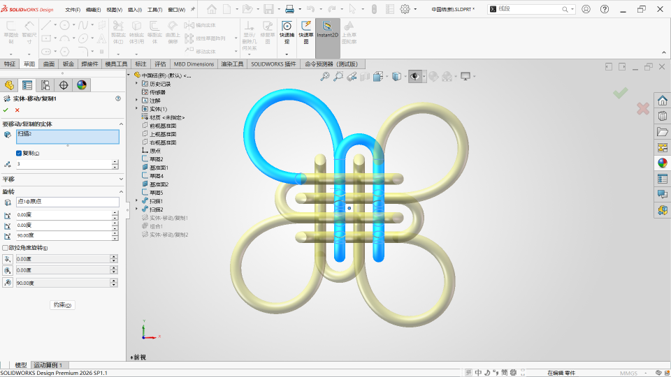The width and height of the screenshot is (671, 377).
Task: Open the task pane File Explorer folder icon
Action: [x=662, y=132]
